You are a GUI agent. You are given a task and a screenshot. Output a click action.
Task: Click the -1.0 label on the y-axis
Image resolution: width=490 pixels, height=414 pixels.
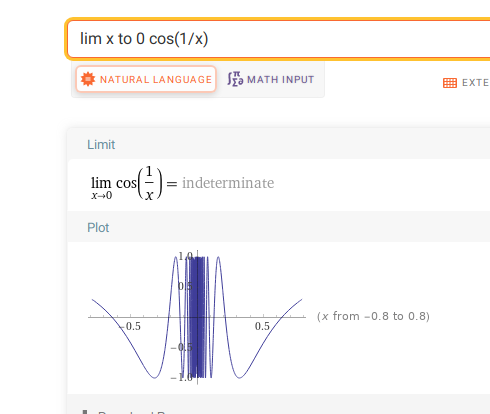coord(182,378)
